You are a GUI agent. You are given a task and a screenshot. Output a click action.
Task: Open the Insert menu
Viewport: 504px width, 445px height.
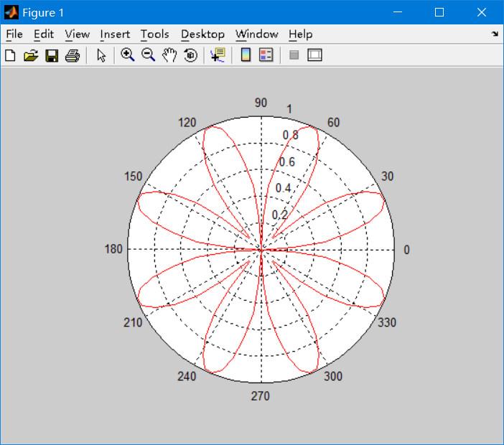click(x=115, y=34)
